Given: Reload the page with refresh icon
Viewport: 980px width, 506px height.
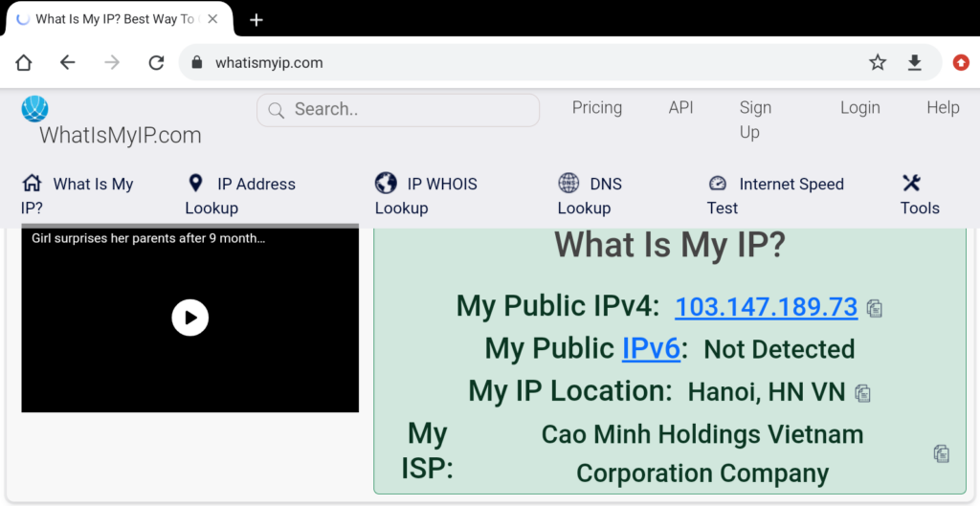Looking at the screenshot, I should click(156, 62).
